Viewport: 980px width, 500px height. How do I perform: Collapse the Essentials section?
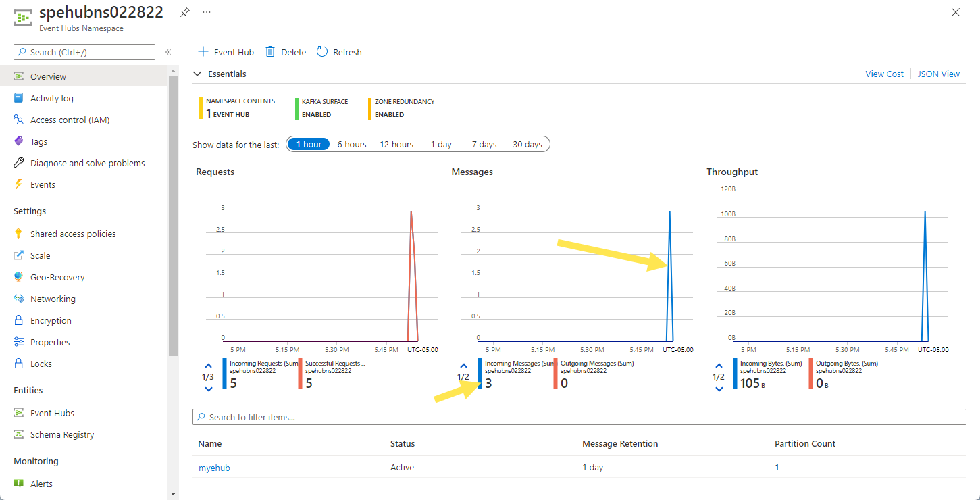[197, 74]
